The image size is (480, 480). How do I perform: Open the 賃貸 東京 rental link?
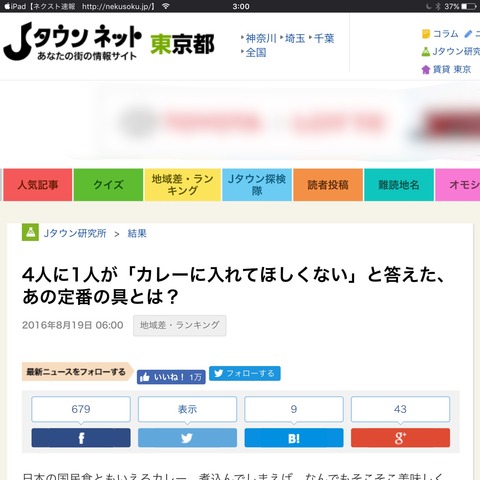tap(452, 69)
